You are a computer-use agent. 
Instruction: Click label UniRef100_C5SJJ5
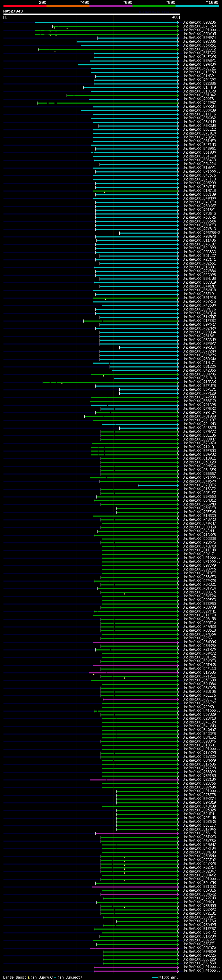pos(199,833)
